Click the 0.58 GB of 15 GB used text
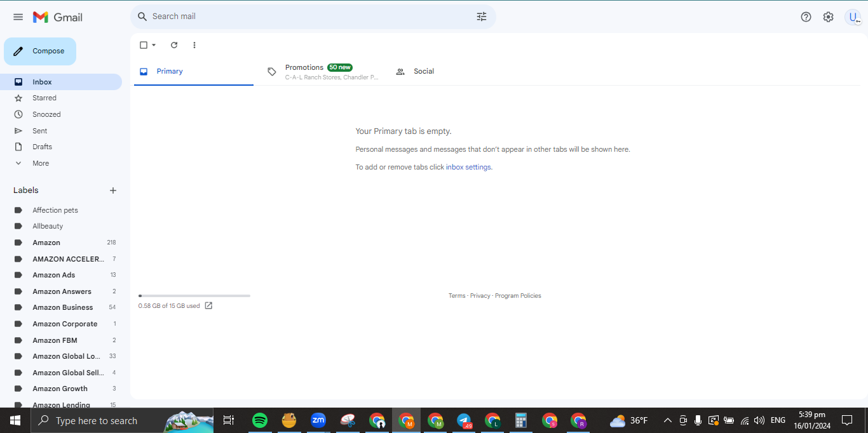Image resolution: width=868 pixels, height=433 pixels. (x=169, y=306)
